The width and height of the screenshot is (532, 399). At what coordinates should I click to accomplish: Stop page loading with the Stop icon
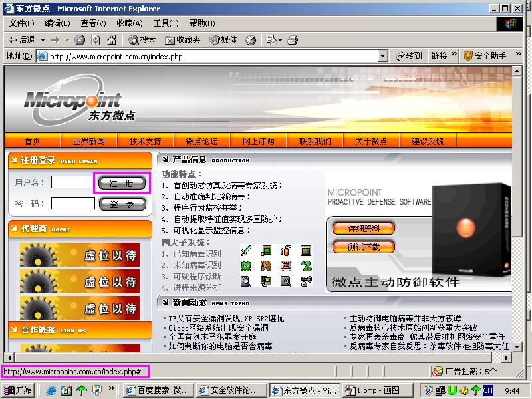pos(80,40)
